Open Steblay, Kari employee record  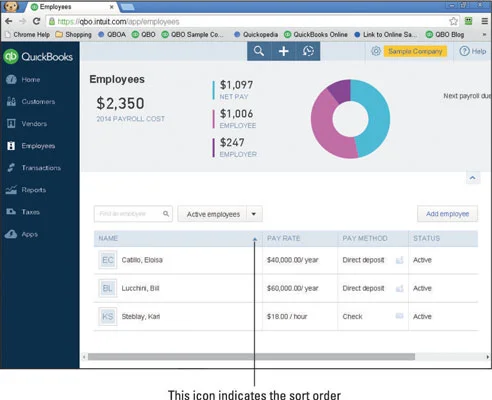tap(141, 316)
